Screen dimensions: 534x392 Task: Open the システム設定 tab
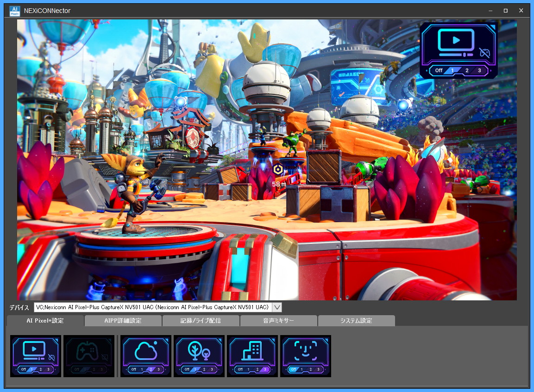pos(356,321)
